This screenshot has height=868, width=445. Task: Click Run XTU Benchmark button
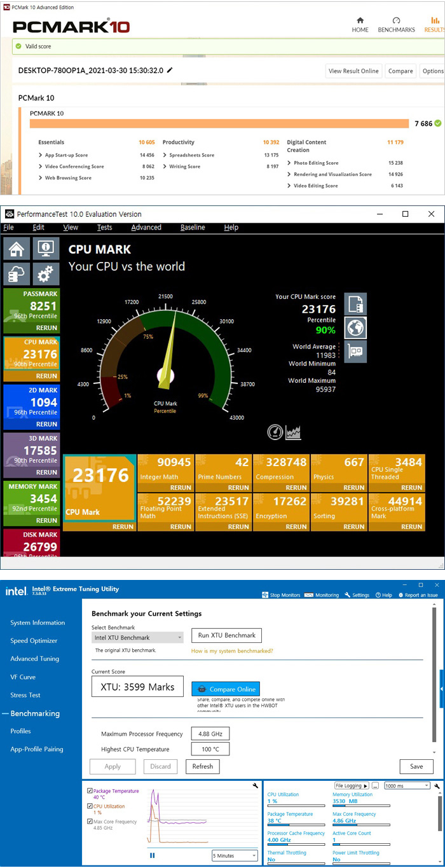click(x=226, y=635)
